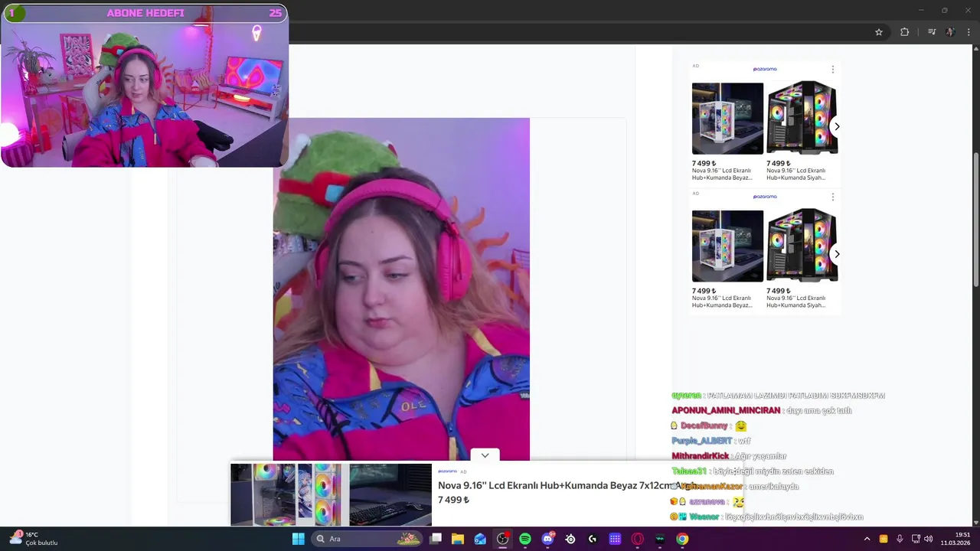The height and width of the screenshot is (551, 980).
Task: Show next products in the second ad carousel
Action: point(837,254)
